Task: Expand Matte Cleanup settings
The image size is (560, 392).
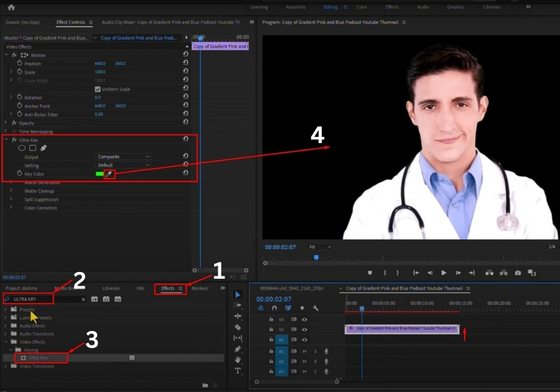Action: [x=11, y=190]
